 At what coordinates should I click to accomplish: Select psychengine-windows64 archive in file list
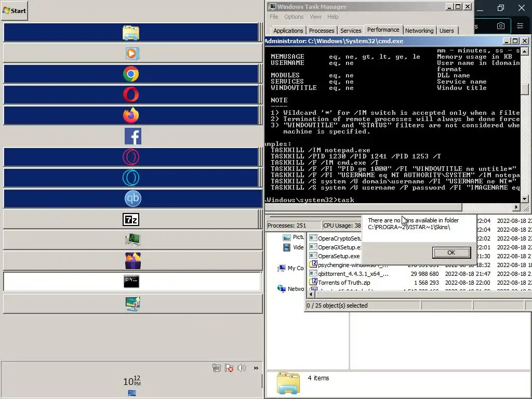pos(350,265)
